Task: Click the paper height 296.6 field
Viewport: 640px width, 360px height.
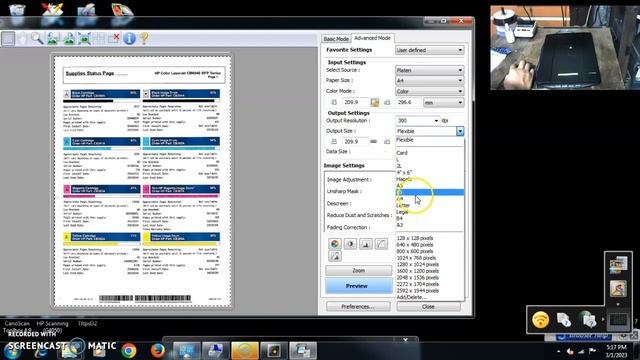Action: [407, 102]
